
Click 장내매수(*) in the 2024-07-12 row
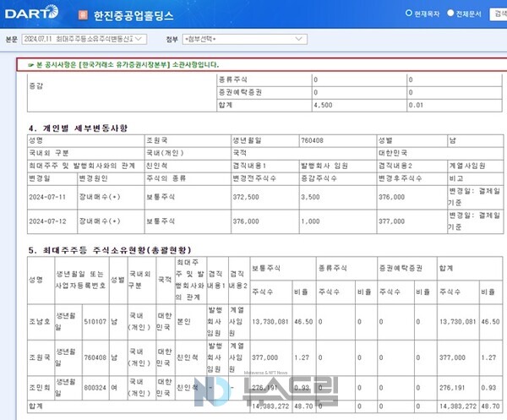[x=100, y=221]
